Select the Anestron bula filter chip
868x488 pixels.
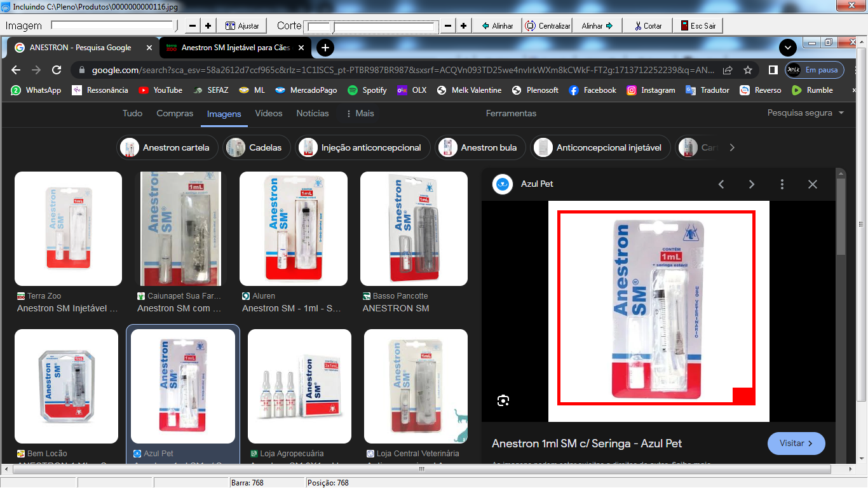(480, 147)
